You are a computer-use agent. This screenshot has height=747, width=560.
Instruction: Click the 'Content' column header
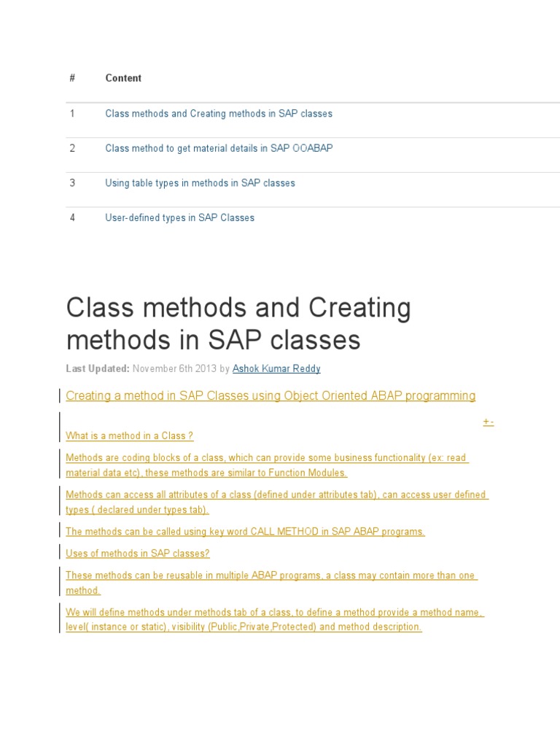click(123, 78)
